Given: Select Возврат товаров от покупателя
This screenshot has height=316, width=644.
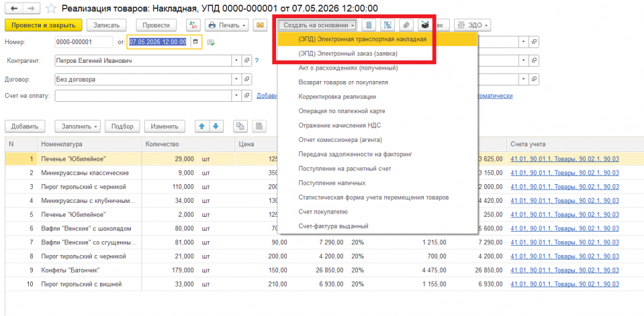Looking at the screenshot, I should click(x=377, y=82).
